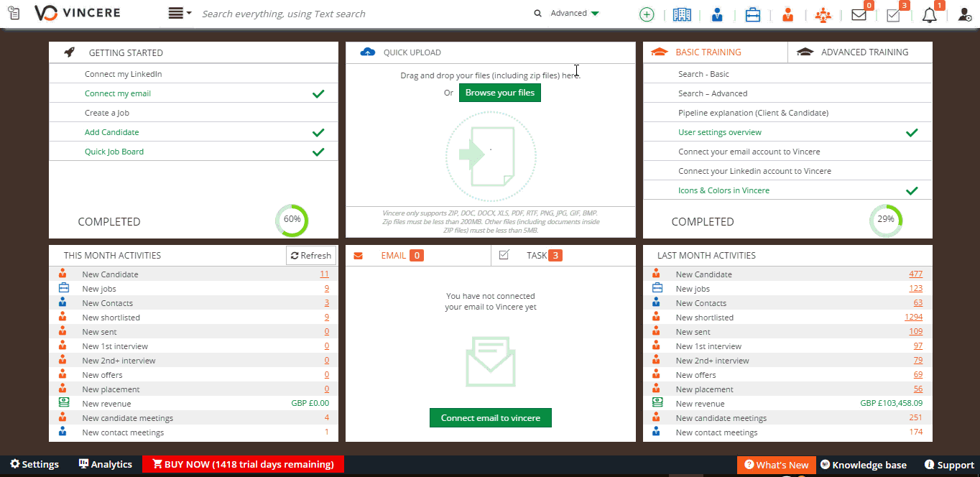Click the open envelope illustration

pyautogui.click(x=491, y=361)
